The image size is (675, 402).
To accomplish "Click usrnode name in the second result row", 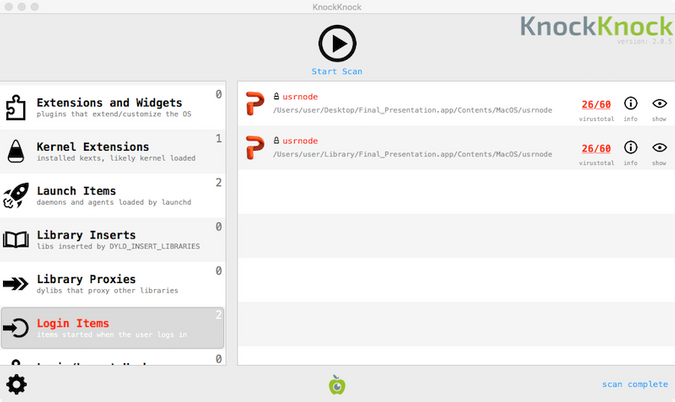I will click(300, 141).
